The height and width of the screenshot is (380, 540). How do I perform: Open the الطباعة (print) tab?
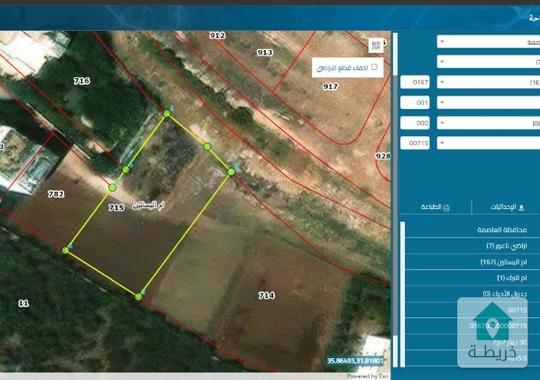[435, 207]
